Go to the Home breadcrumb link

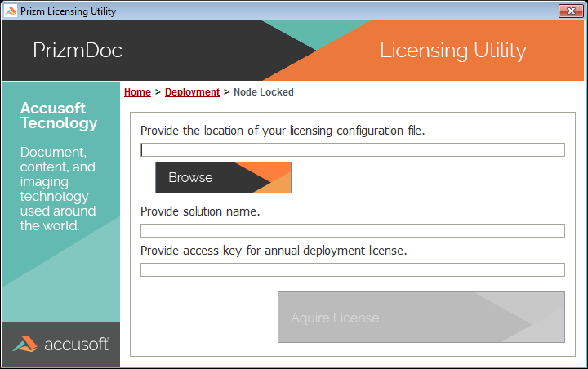(x=137, y=92)
